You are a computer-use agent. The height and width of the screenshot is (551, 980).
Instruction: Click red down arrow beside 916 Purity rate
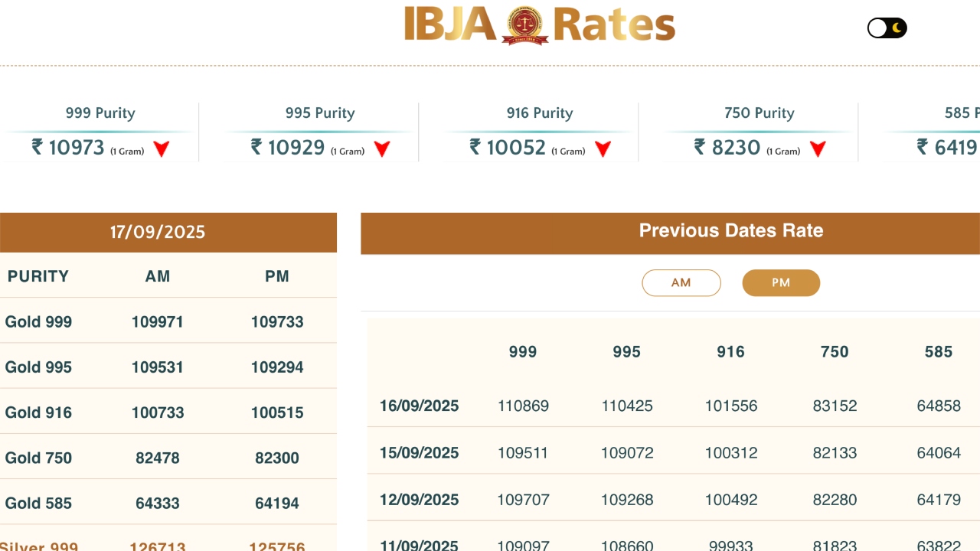click(x=603, y=149)
